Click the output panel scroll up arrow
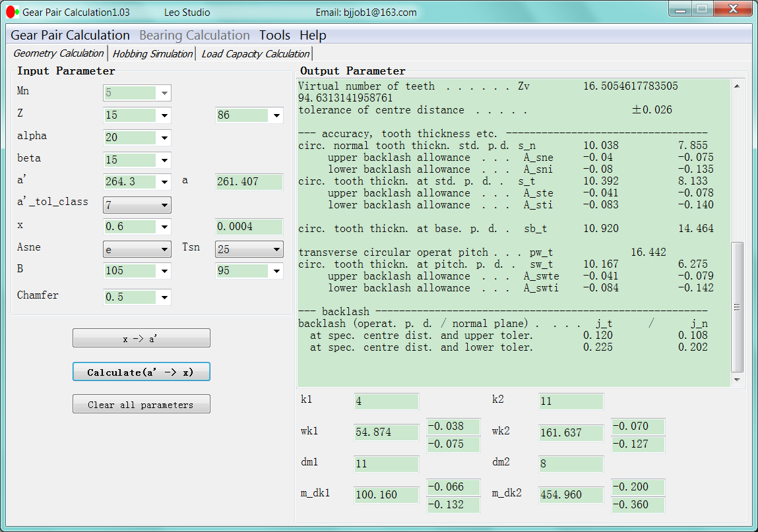Image resolution: width=758 pixels, height=532 pixels. coord(737,86)
